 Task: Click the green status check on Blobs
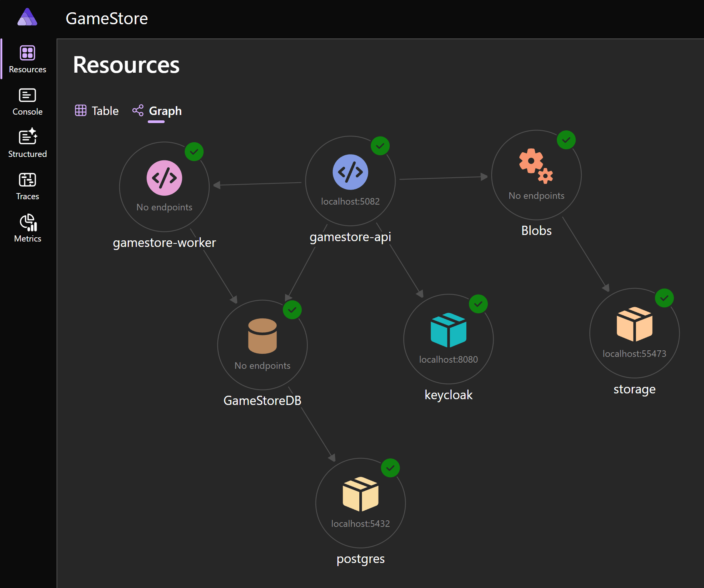point(566,140)
